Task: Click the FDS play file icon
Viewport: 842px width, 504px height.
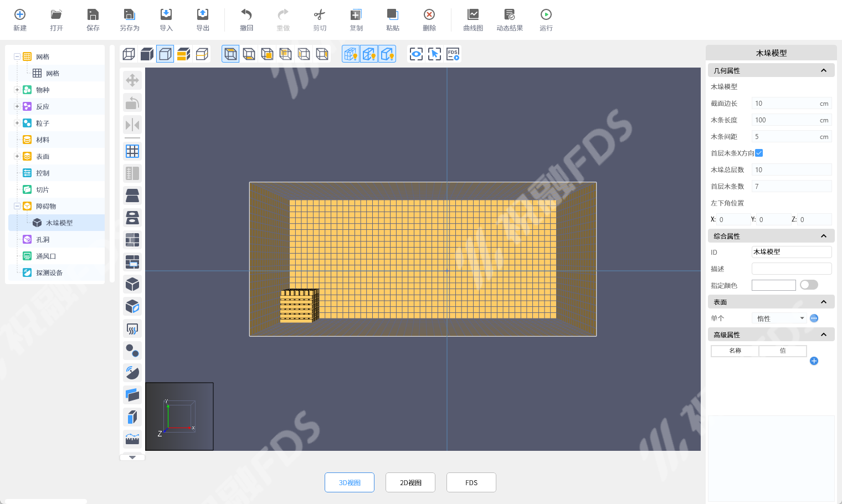Action: coord(453,54)
